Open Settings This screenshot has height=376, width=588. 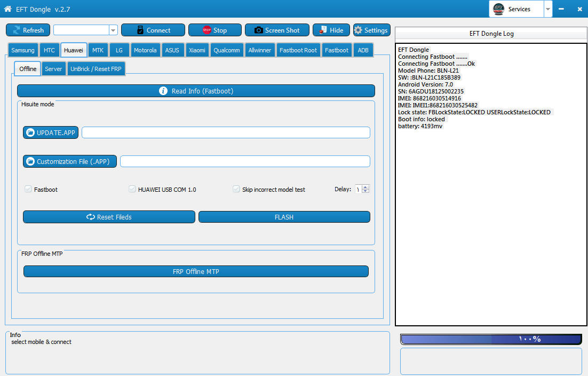tap(371, 30)
